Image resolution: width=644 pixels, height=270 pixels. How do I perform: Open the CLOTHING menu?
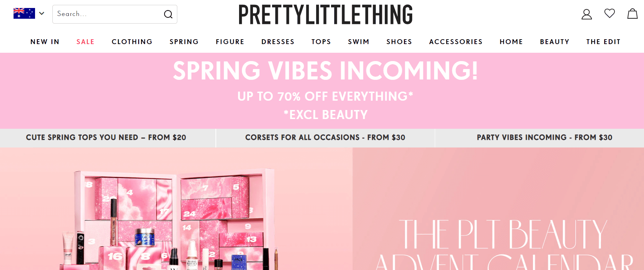(132, 42)
